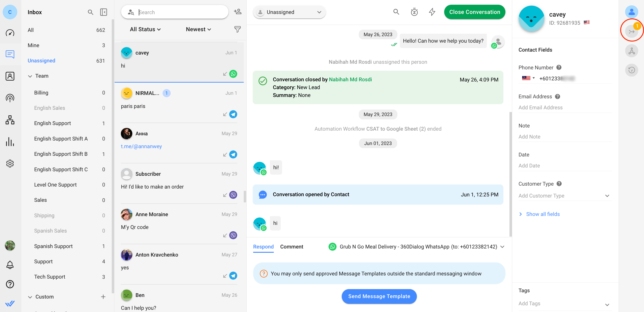Open the CSAT or timer icon in header

point(414,11)
